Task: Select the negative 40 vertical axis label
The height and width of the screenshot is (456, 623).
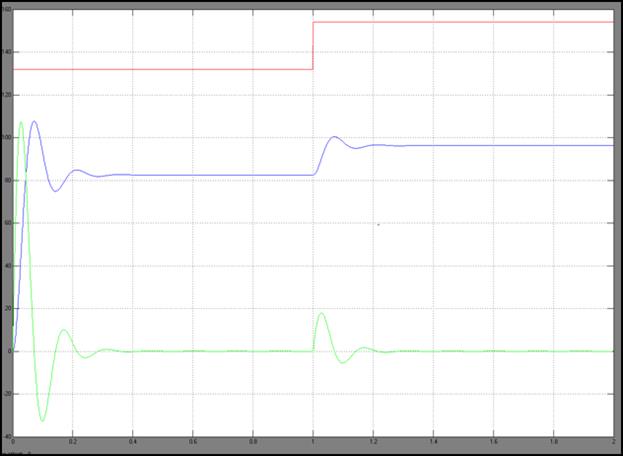Action: tap(6, 437)
